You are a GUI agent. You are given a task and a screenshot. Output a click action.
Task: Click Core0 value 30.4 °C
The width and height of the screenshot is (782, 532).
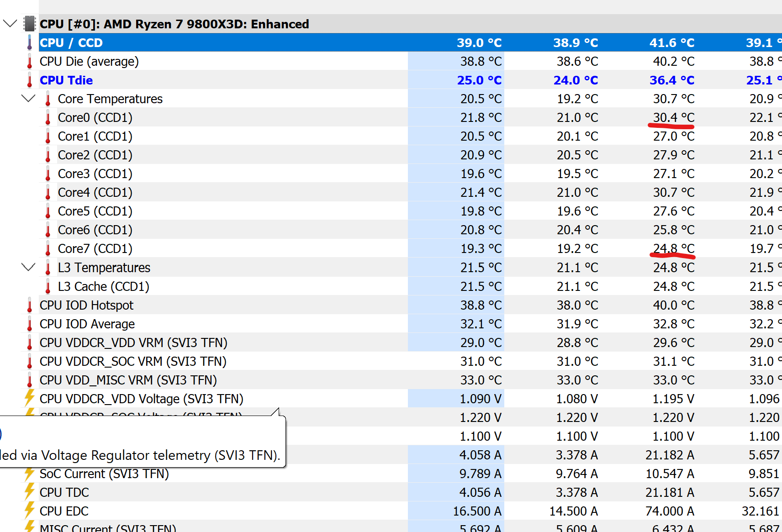[x=674, y=117]
